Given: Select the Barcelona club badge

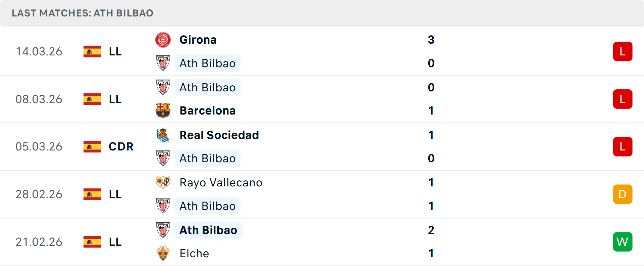Looking at the screenshot, I should (163, 110).
